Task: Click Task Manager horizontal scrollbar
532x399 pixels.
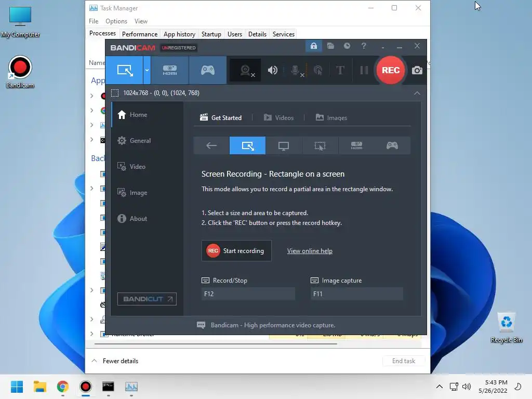Action: 216,344
